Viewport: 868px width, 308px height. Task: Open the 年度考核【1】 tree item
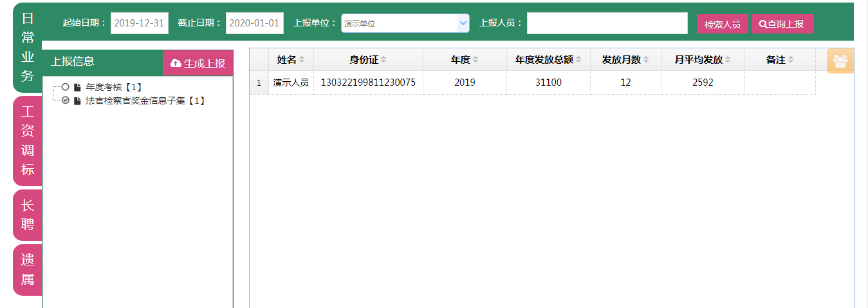(114, 87)
